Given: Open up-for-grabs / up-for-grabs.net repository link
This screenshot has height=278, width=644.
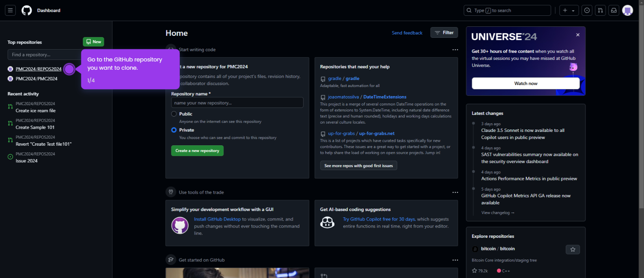Looking at the screenshot, I should (x=361, y=133).
